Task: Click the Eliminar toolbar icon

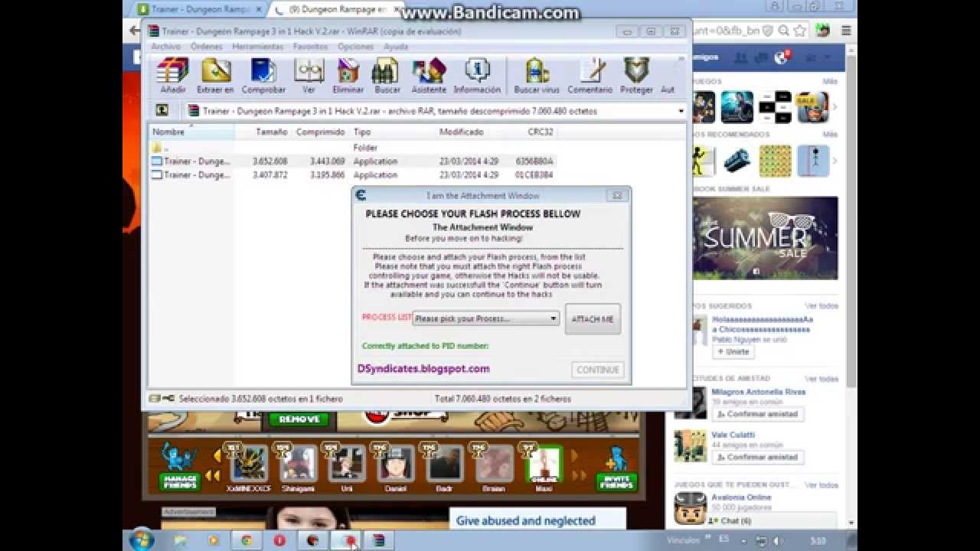Action: click(348, 76)
